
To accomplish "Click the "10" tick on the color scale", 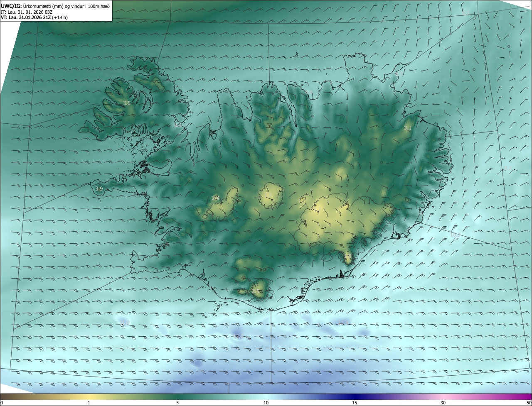I will (266, 403).
